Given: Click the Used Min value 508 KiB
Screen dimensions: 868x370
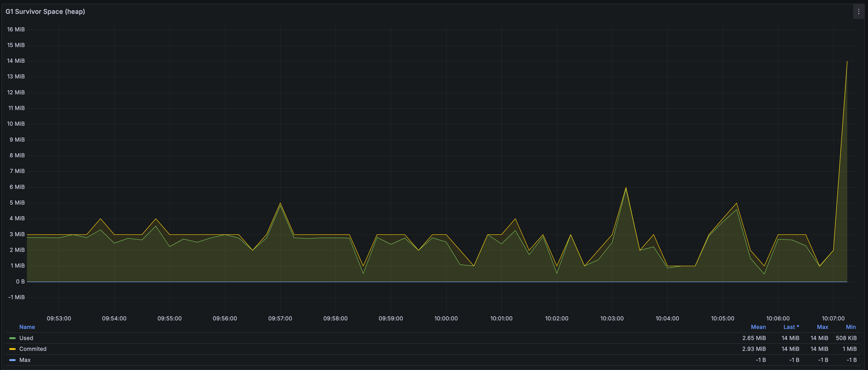Looking at the screenshot, I should [x=846, y=338].
